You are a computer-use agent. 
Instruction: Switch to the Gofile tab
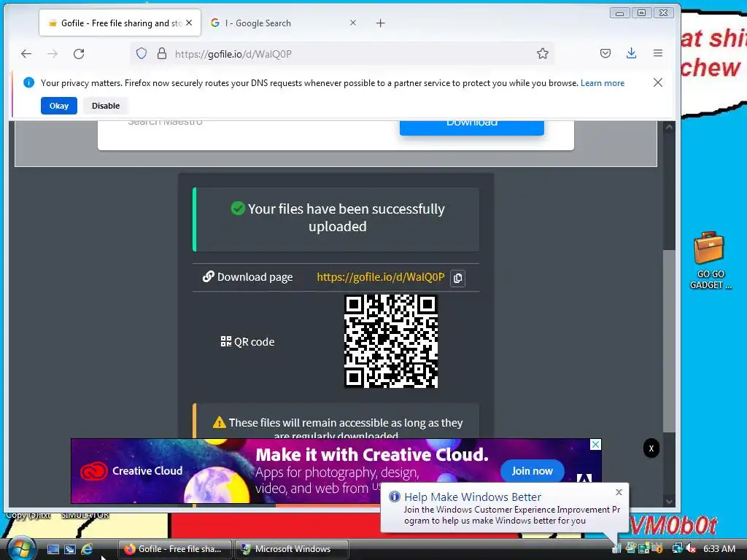[x=120, y=23]
